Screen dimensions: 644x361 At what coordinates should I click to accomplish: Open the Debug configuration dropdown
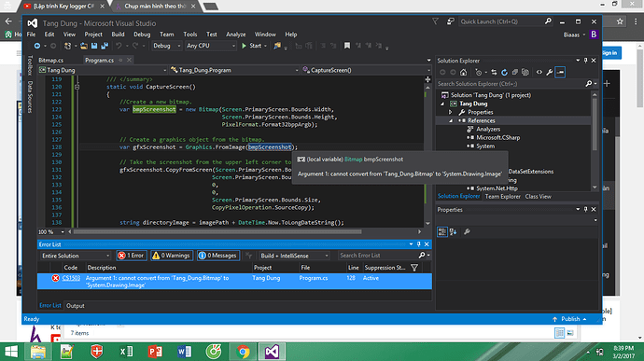167,46
